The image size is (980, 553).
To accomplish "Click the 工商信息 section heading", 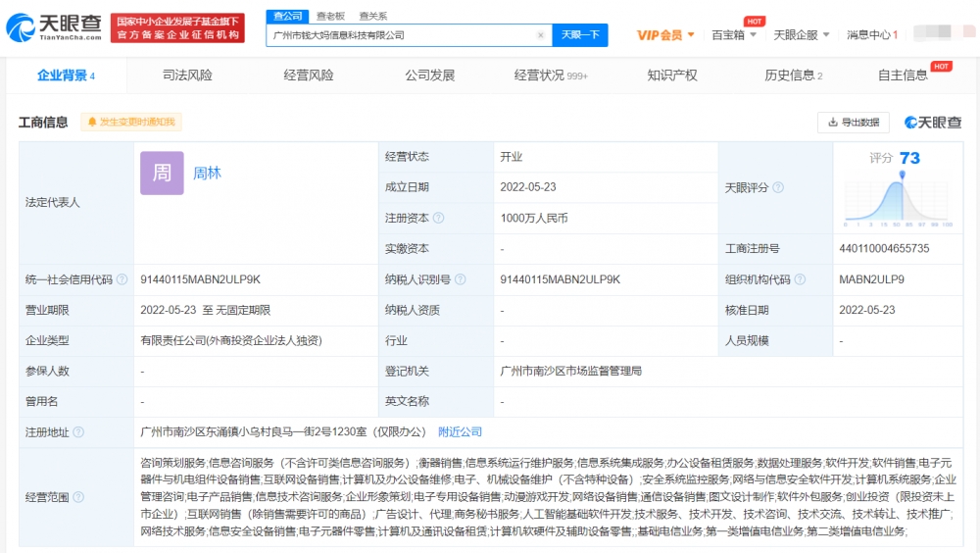I will (43, 122).
